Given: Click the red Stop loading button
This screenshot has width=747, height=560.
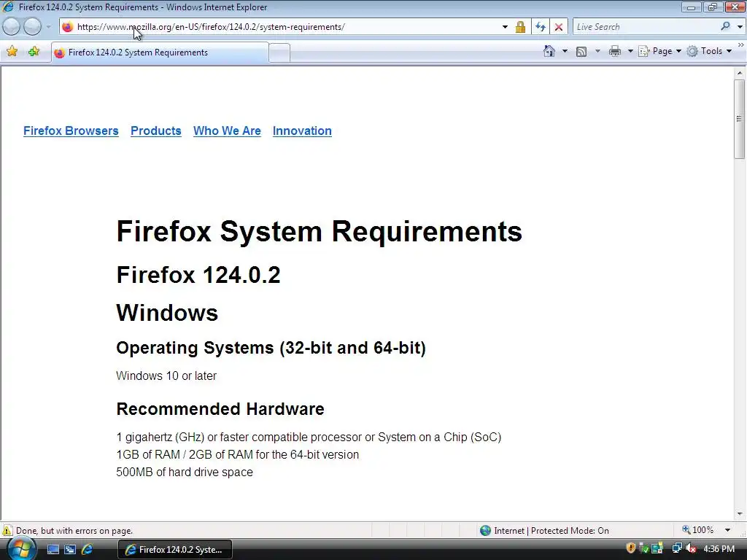Looking at the screenshot, I should (x=559, y=27).
